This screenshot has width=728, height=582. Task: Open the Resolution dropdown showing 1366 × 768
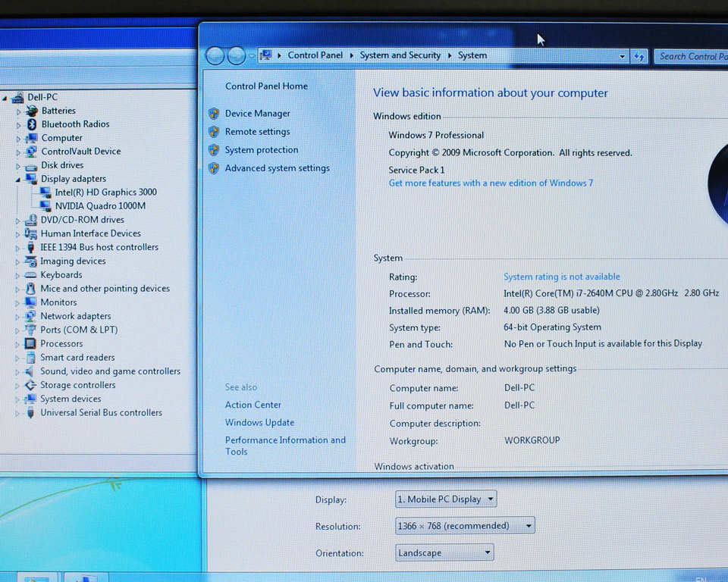coord(465,525)
